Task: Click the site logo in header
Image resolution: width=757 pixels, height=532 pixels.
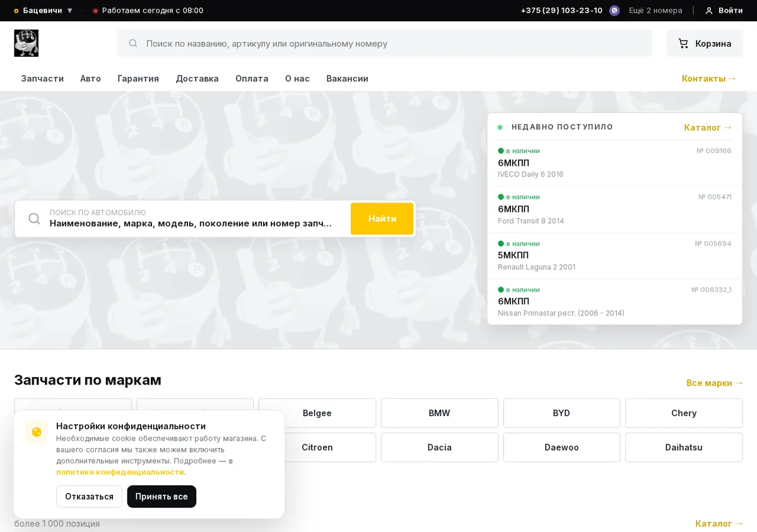Action: pyautogui.click(x=26, y=43)
